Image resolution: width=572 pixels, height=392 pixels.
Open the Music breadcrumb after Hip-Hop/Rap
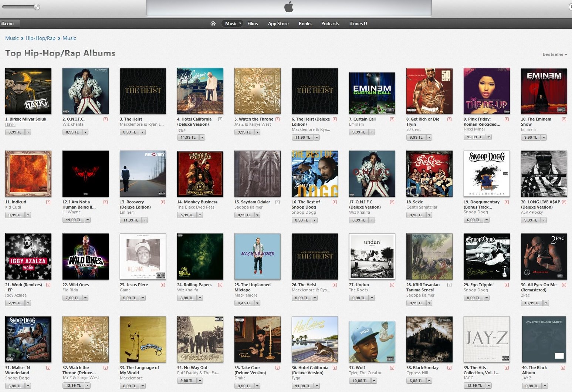(x=69, y=38)
